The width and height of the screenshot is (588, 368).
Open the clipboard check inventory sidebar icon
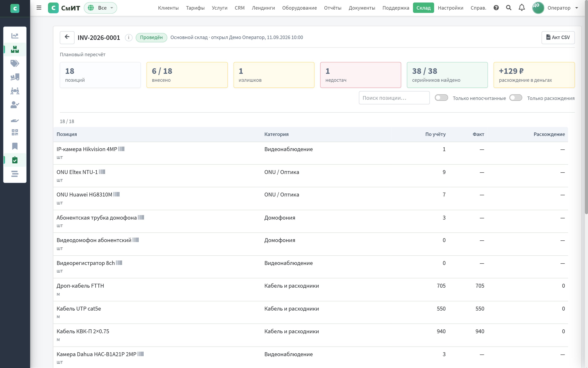click(x=15, y=160)
